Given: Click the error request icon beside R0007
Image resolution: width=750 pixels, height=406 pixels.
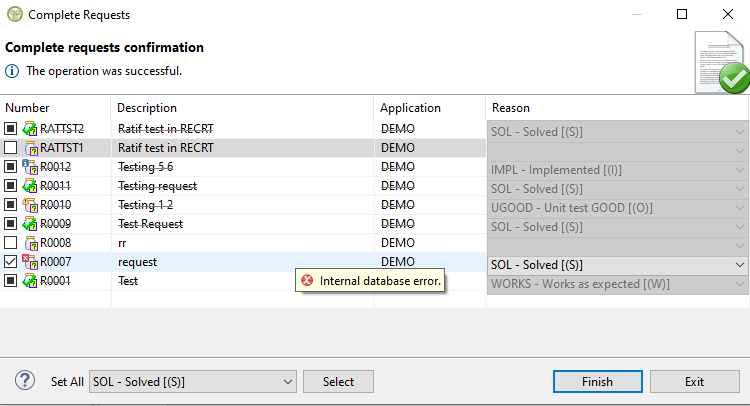Looking at the screenshot, I should pos(30,262).
